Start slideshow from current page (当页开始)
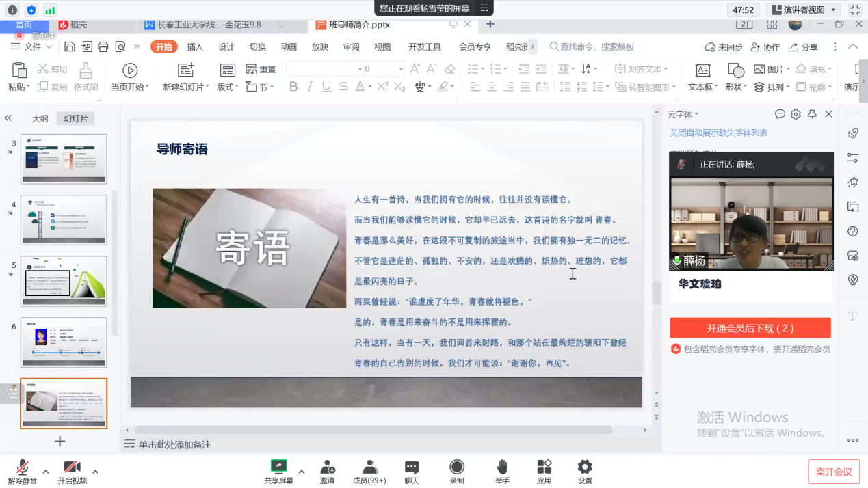The width and height of the screenshot is (868, 488). click(130, 75)
